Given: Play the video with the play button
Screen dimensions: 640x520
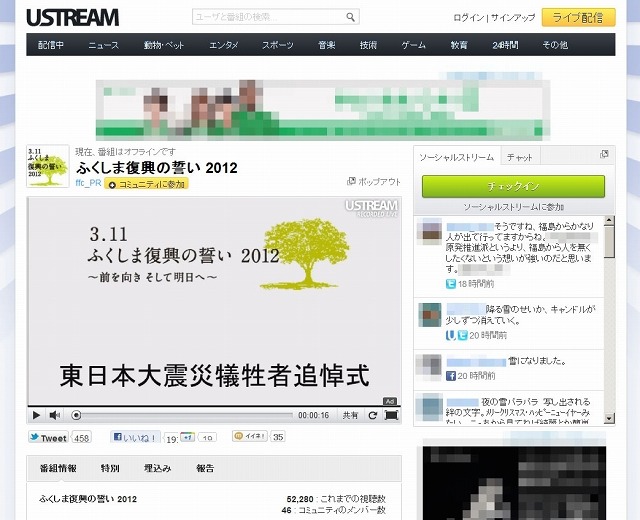Looking at the screenshot, I should 36,415.
